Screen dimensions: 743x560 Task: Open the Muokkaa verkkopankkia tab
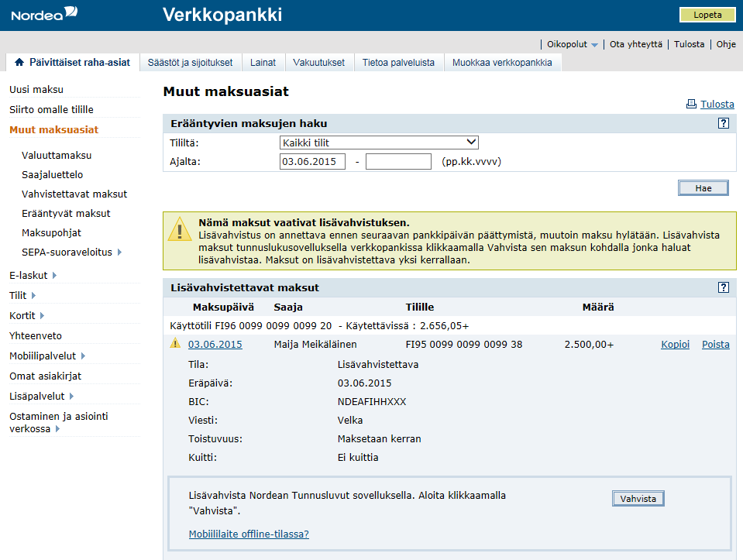click(504, 62)
